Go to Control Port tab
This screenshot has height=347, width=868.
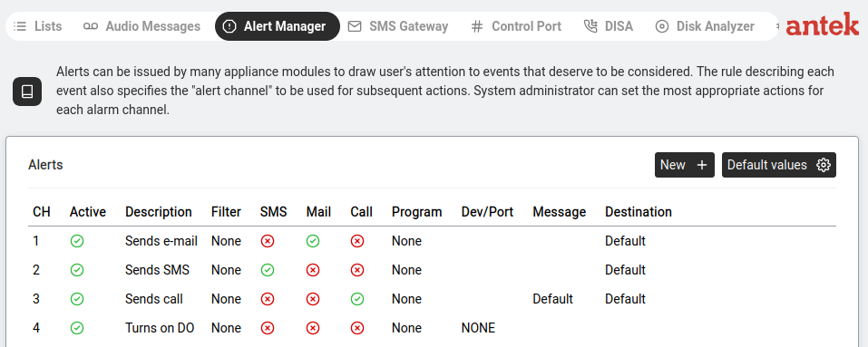pos(516,26)
